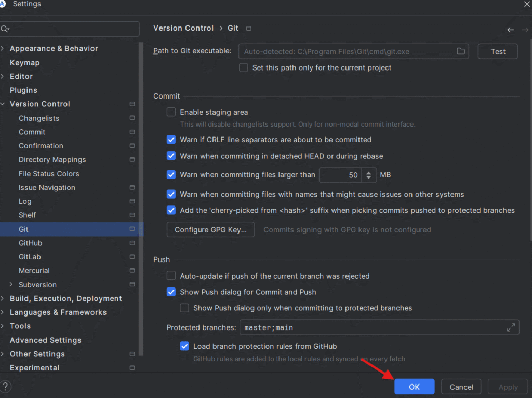Click the help question mark icon

[x=5, y=387]
